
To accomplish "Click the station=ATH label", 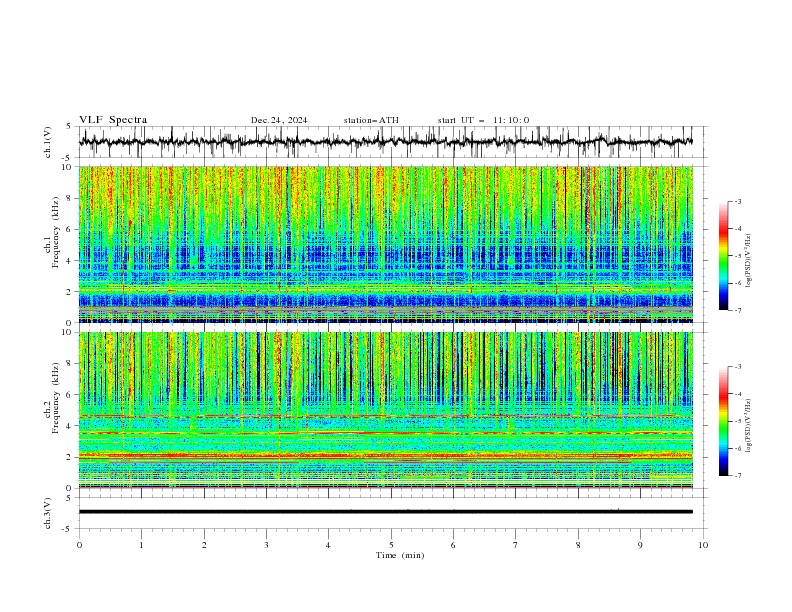I will 371,120.
